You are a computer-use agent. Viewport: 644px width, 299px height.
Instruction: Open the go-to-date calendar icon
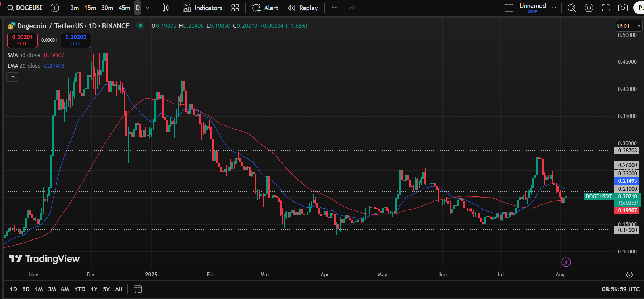click(138, 289)
